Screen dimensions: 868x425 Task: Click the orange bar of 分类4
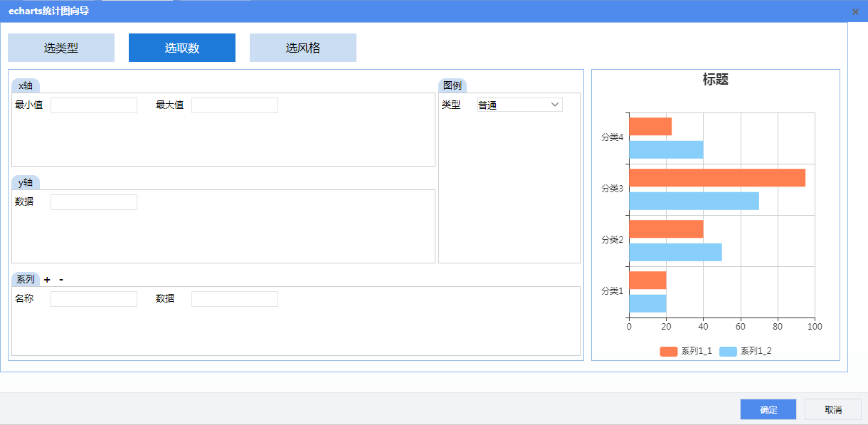[650, 127]
